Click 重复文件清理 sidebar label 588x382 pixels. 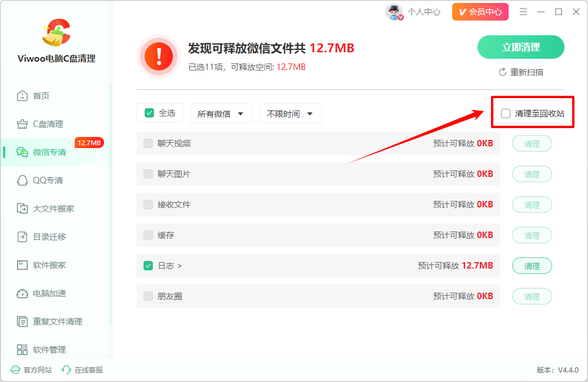58,321
